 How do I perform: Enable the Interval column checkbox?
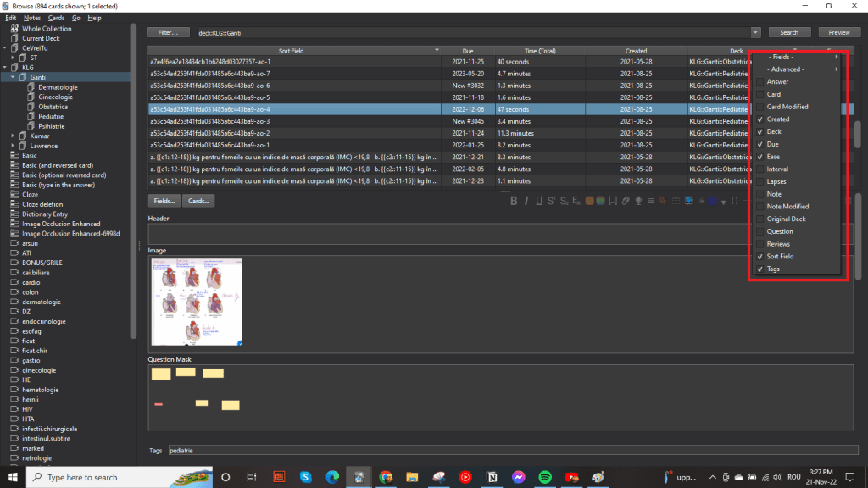tap(760, 169)
